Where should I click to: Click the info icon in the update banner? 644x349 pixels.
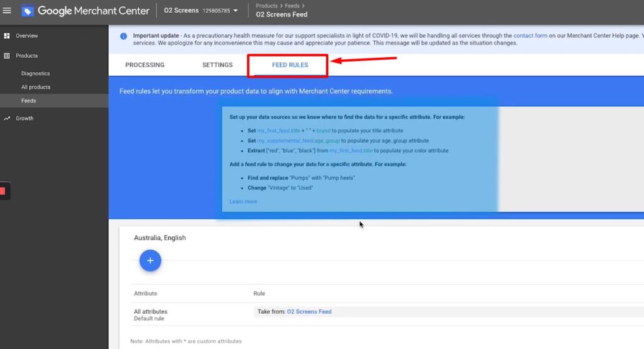pos(123,36)
